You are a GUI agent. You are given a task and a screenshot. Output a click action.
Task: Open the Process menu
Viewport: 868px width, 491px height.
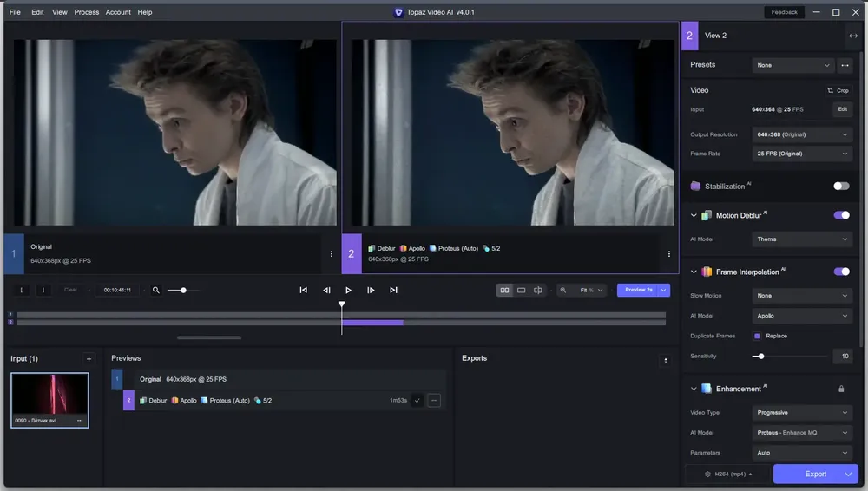(x=86, y=12)
